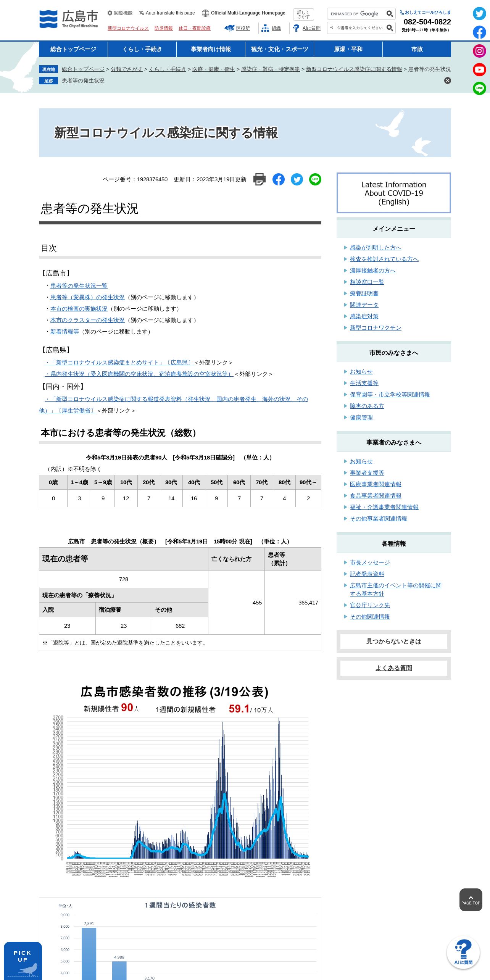Click breadcrumb 医療・健康・衛生
The height and width of the screenshot is (980, 490).
214,69
